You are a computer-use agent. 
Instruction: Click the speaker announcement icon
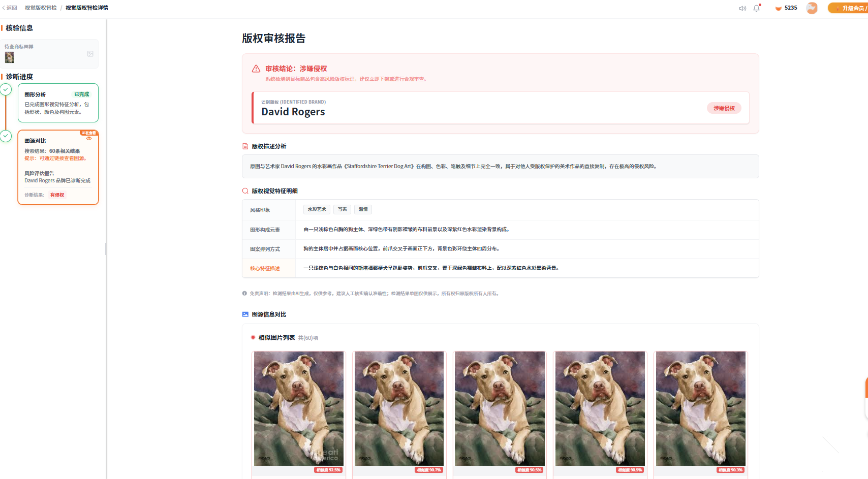742,8
